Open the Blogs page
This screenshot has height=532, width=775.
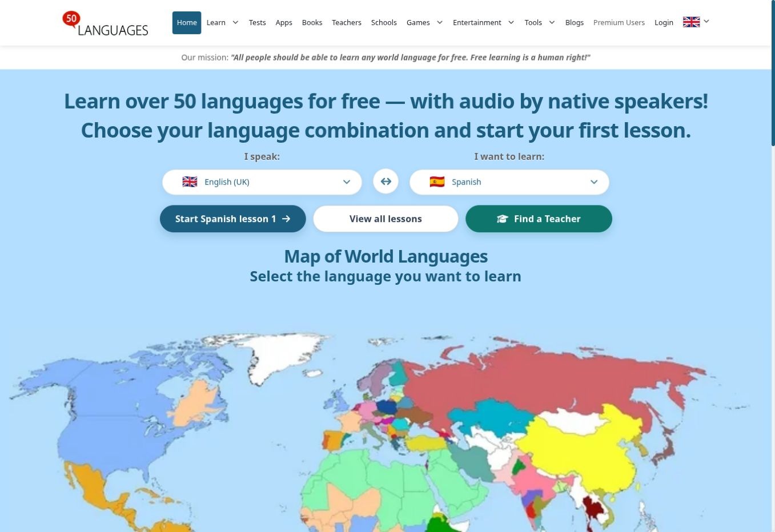click(575, 23)
